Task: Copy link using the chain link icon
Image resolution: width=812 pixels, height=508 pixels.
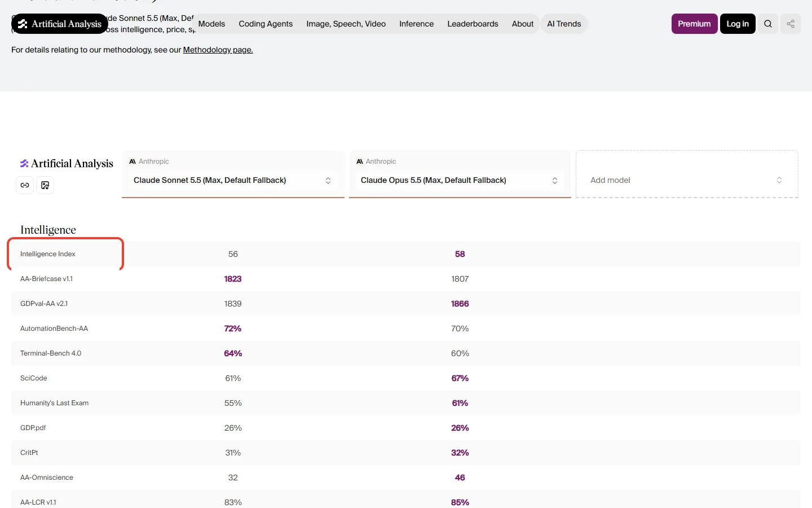Action: [x=25, y=185]
